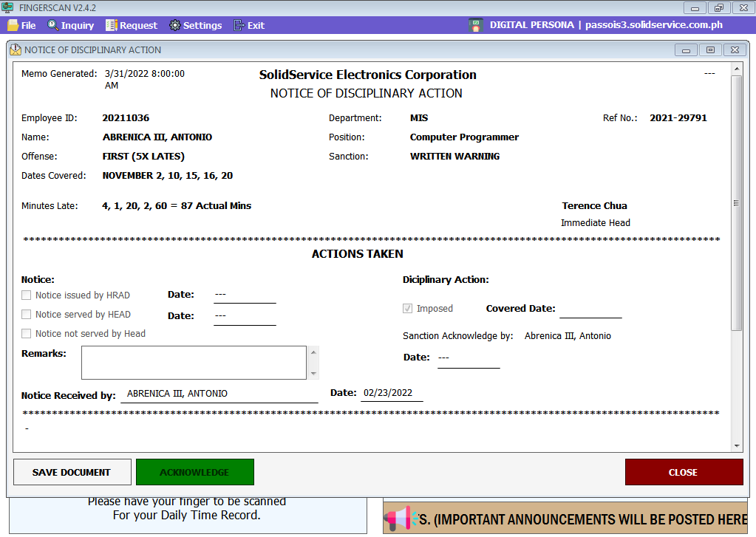Click the Memo Generated date 3/31/2022
The width and height of the screenshot is (756, 537).
pos(145,80)
